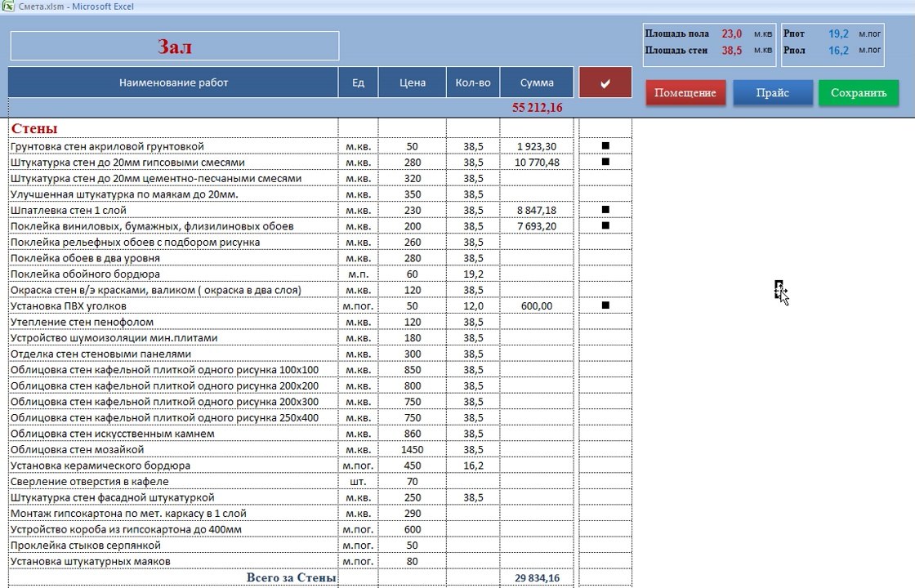Screen dimensions: 915x588
Task: Select the Стены section heading
Action: 34,128
